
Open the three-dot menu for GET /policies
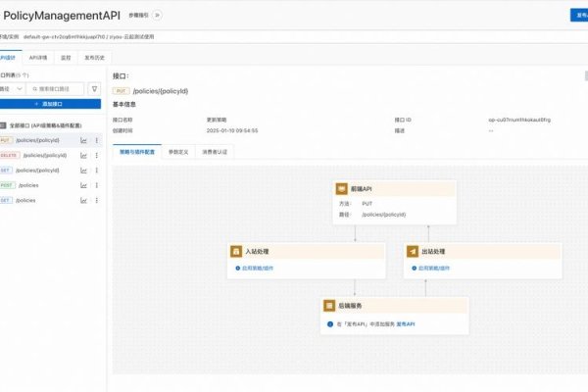pyautogui.click(x=96, y=200)
